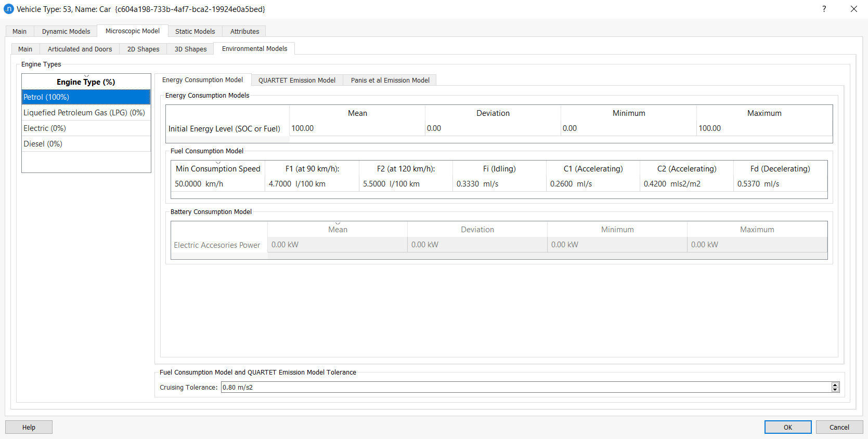Open the Articulated and Doors tab
This screenshot has height=439, width=868.
(x=80, y=49)
